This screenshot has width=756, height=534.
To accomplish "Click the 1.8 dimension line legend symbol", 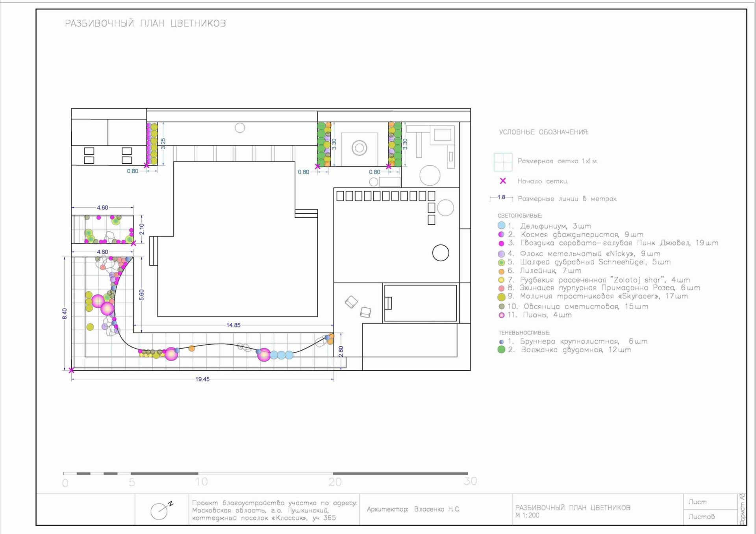I will pos(501,198).
